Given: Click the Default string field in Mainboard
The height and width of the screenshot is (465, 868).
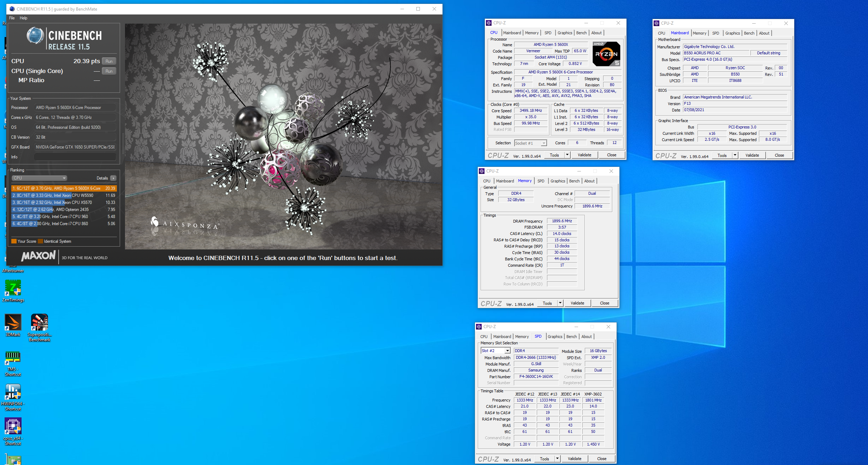Looking at the screenshot, I should [x=768, y=53].
